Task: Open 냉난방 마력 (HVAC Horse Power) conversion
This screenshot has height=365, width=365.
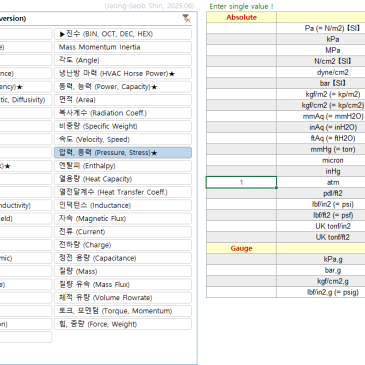Action: [x=123, y=74]
